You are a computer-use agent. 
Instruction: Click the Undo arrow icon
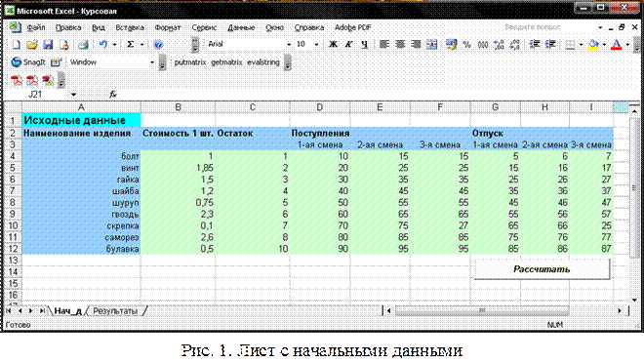103,44
